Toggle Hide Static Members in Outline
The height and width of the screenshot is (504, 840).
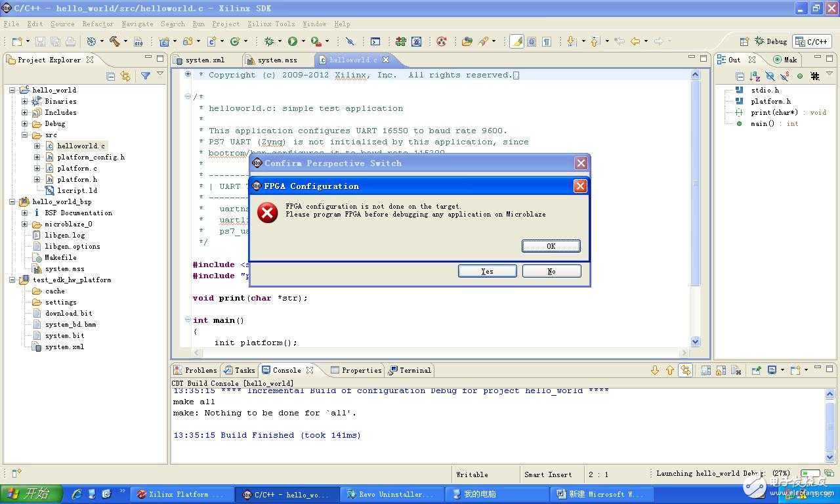(785, 76)
